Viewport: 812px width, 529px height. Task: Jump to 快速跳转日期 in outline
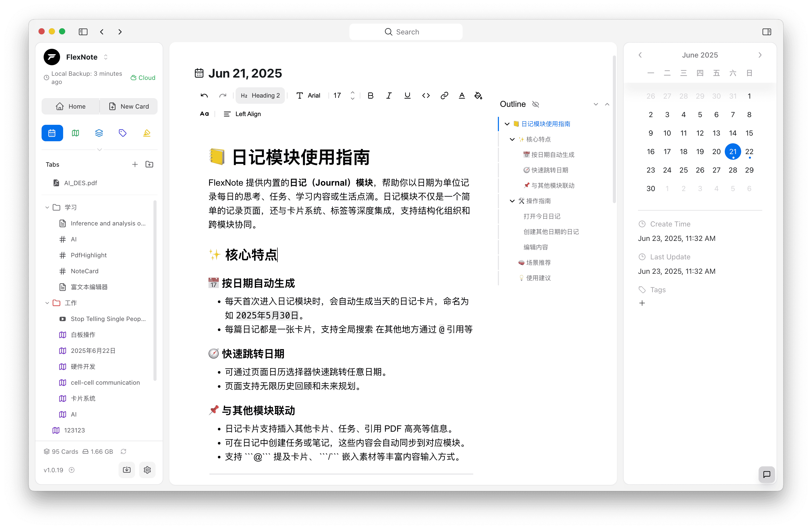[546, 170]
